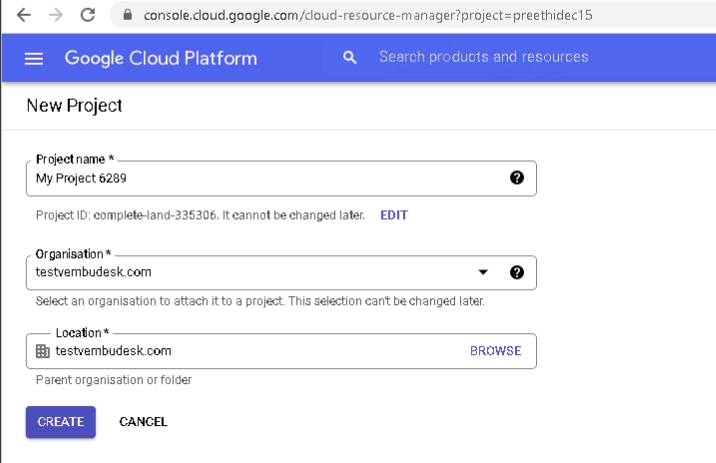Image resolution: width=716 pixels, height=463 pixels.
Task: Click the Location field showing testvembudesk.com
Action: click(281, 351)
